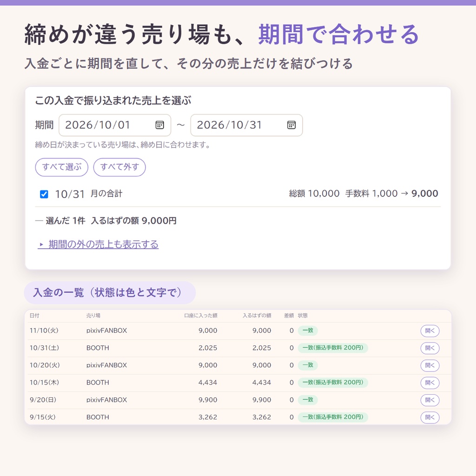
Task: Click the 入るはずの額 column header
Action: pyautogui.click(x=257, y=316)
